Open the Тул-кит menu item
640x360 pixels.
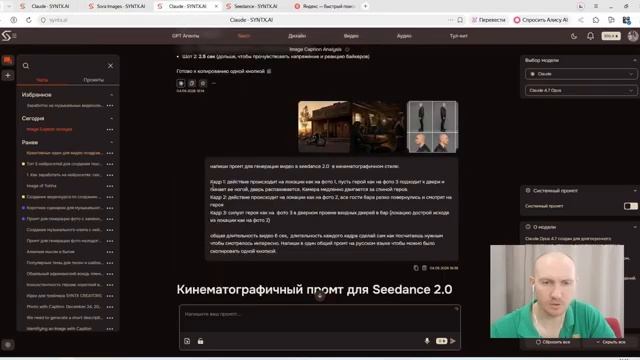point(458,36)
